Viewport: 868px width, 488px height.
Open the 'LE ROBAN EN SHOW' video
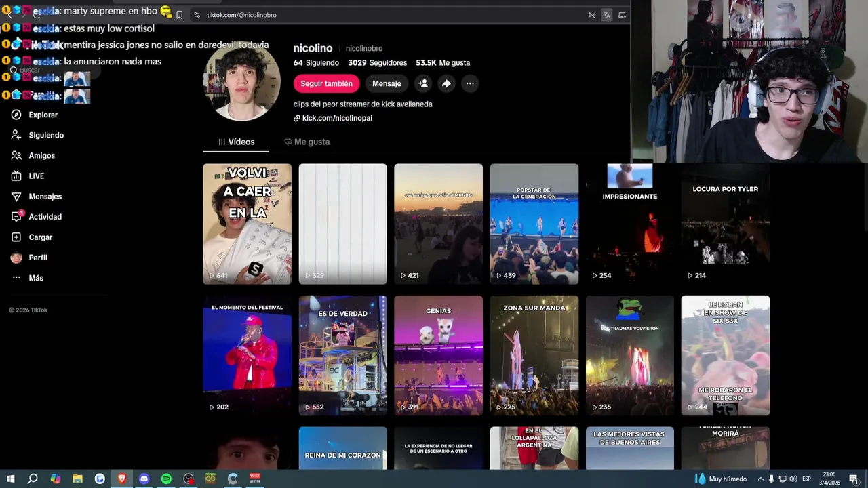[x=726, y=355]
